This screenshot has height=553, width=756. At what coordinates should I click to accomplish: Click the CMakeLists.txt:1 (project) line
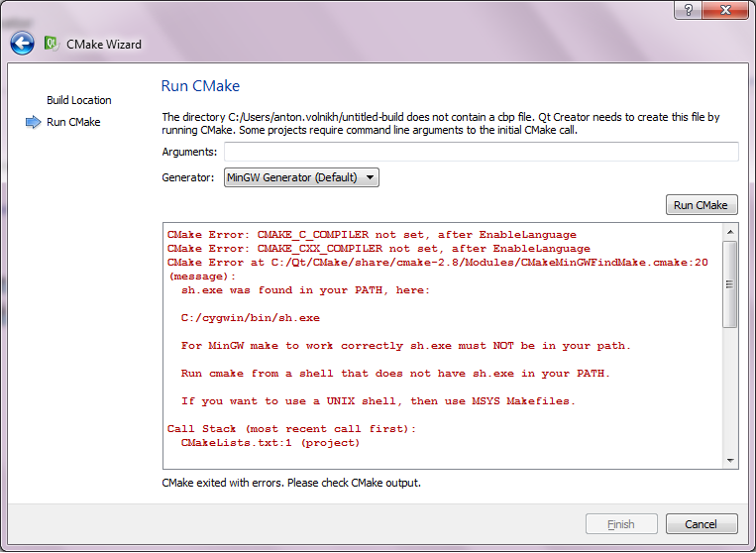point(270,443)
